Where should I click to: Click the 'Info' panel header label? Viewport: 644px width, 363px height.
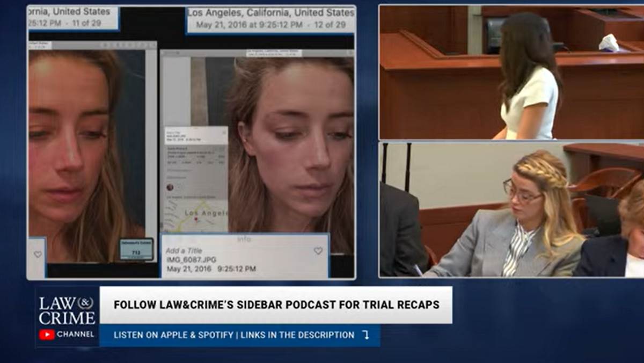[x=244, y=239]
